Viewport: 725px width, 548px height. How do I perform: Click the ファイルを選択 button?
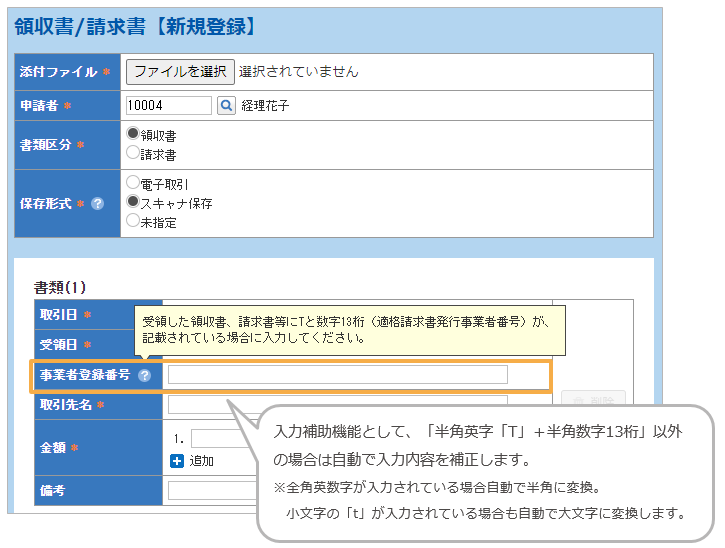[x=180, y=71]
